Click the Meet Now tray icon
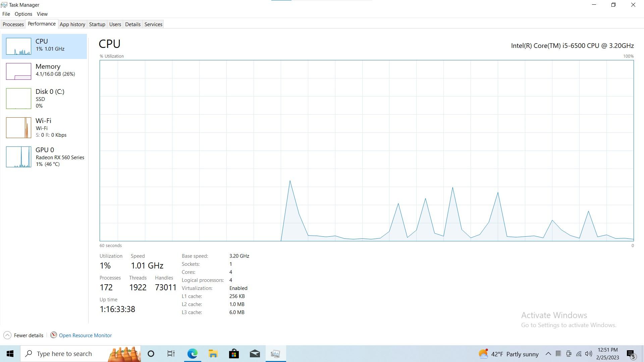The height and width of the screenshot is (362, 644). [x=569, y=354]
